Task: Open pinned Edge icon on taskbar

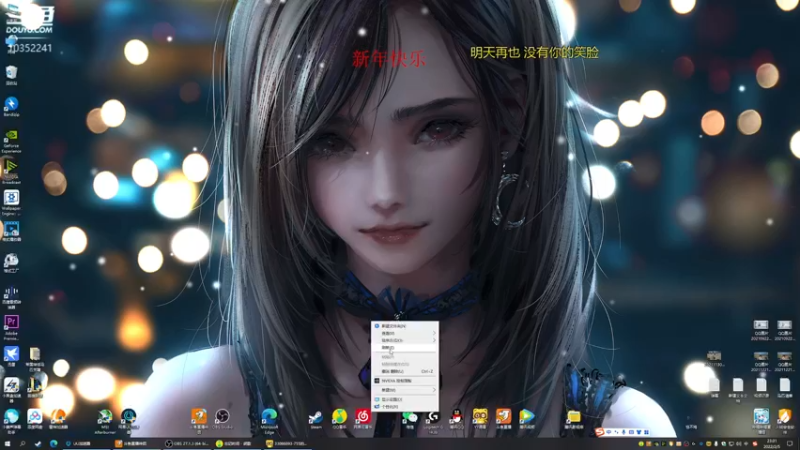Action: 53,444
